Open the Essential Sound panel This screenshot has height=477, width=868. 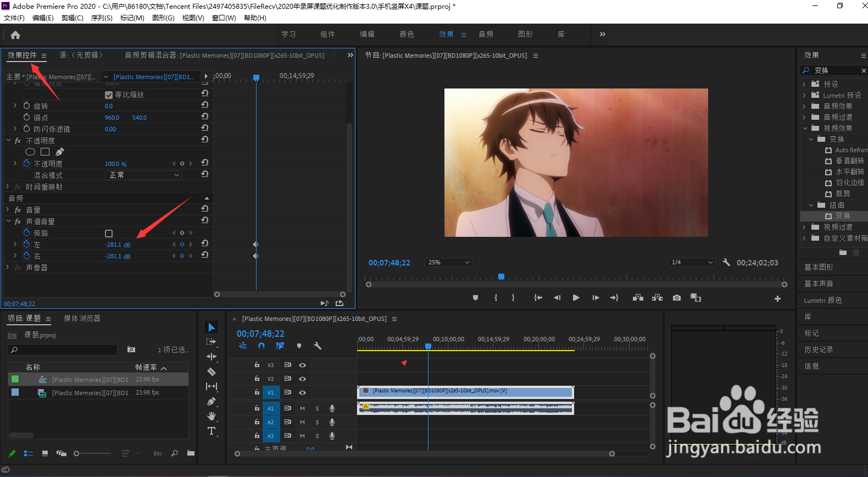point(819,284)
